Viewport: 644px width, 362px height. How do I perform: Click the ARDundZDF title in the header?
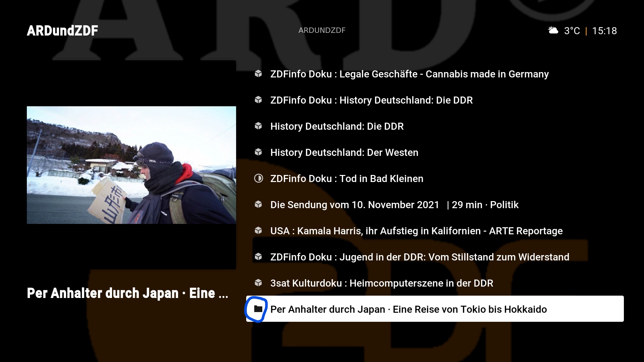click(x=62, y=31)
